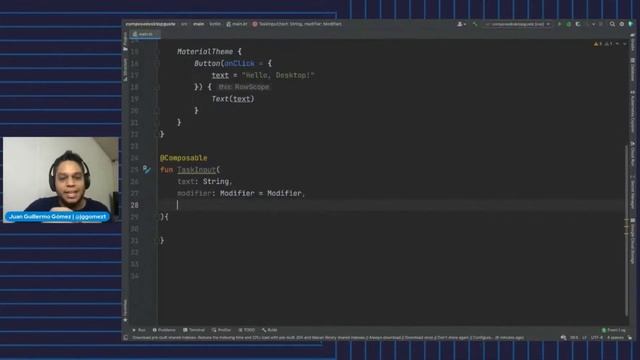The image size is (640, 360).
Task: Open the Run tool window tab
Action: tap(139, 330)
